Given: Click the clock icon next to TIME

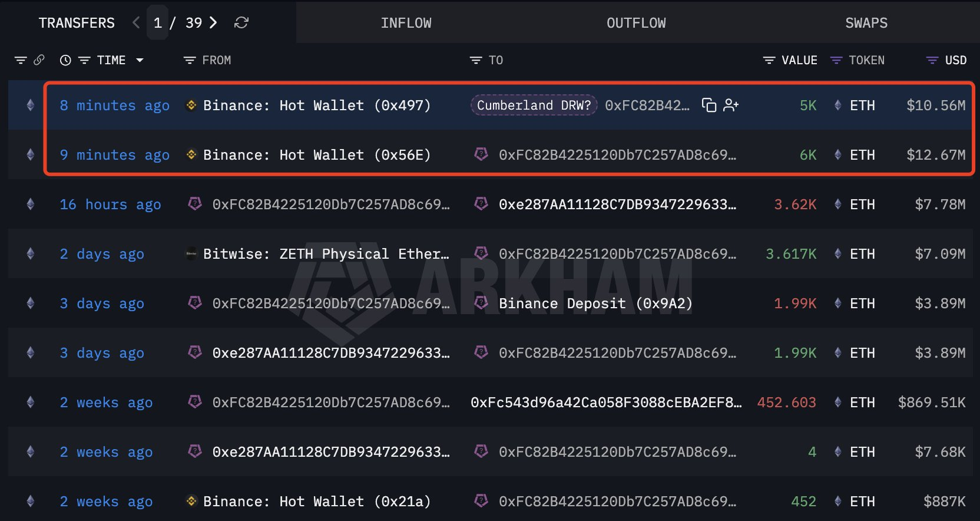Looking at the screenshot, I should point(65,60).
